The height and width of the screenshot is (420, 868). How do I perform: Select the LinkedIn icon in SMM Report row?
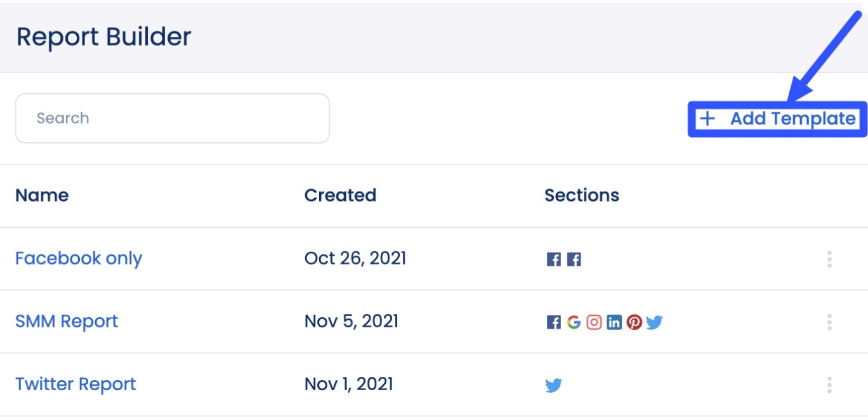pyautogui.click(x=614, y=322)
